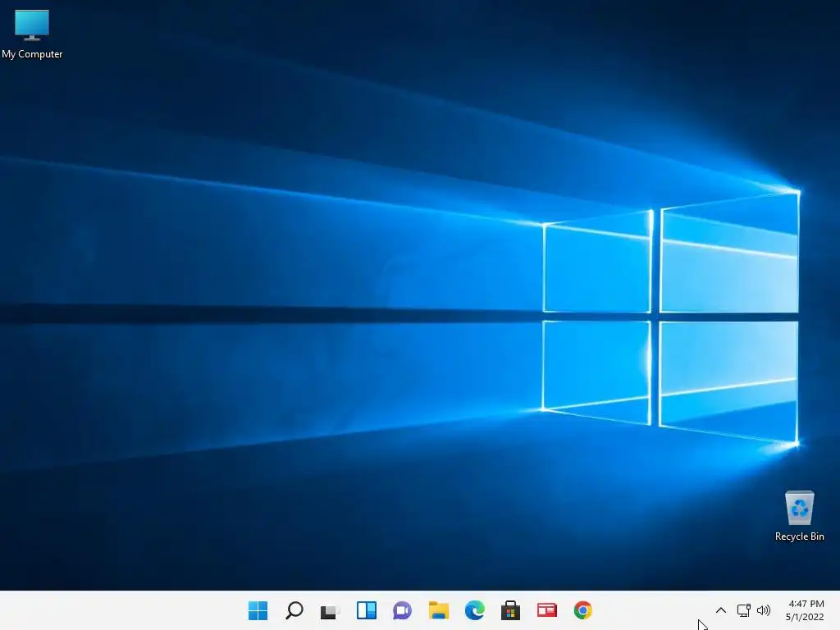Open taskbar Search magnifier
This screenshot has width=840, height=630.
coord(294,610)
